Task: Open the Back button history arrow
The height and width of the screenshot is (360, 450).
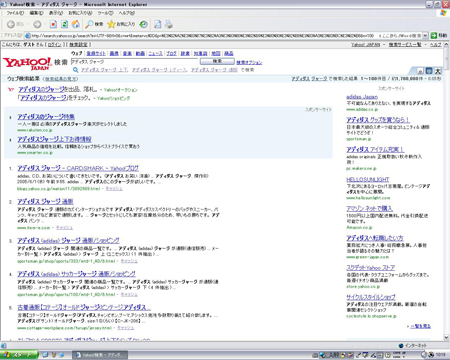Action: tap(28, 24)
